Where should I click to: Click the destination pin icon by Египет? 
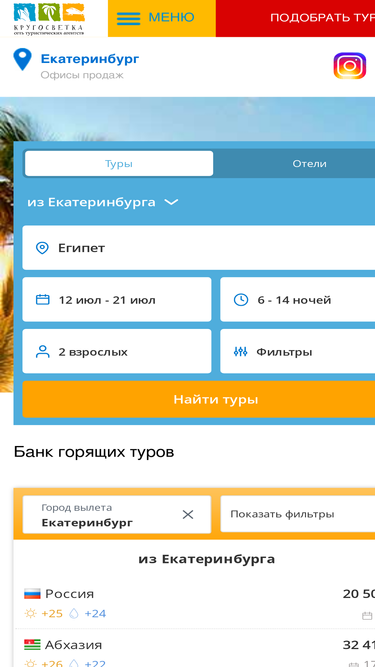[42, 248]
